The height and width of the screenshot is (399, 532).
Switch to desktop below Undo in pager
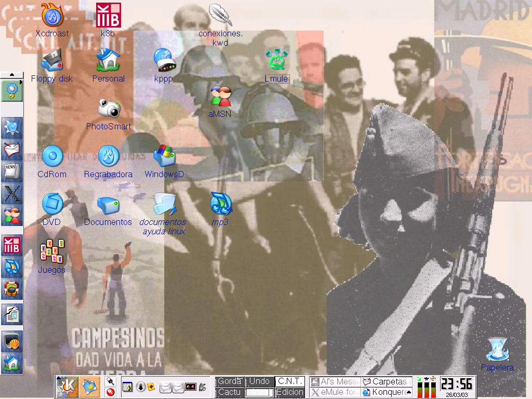[260, 392]
